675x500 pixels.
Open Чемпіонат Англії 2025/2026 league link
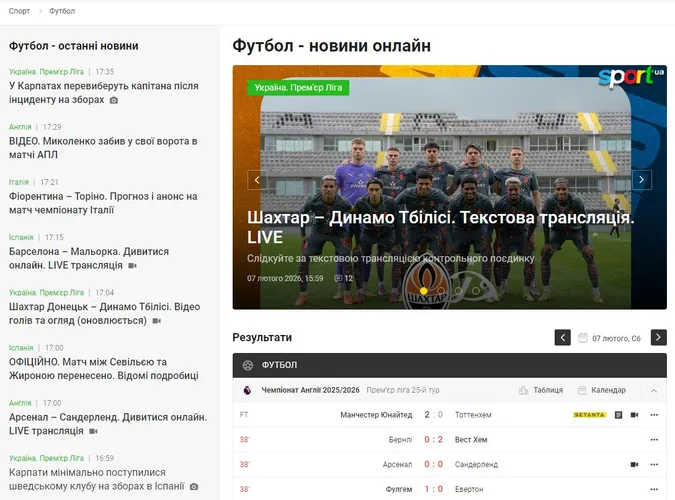[x=310, y=390]
